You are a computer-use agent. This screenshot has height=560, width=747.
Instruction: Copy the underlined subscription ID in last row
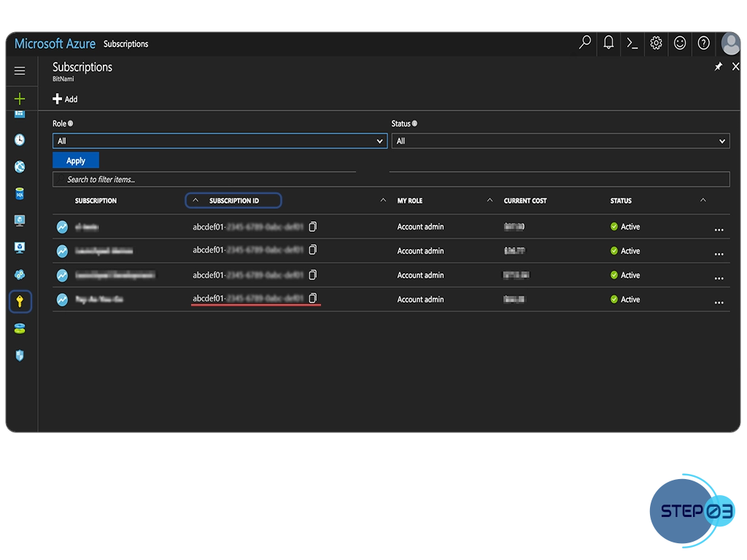[x=313, y=299]
